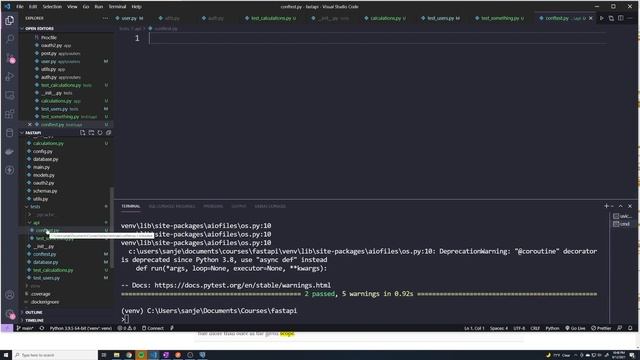Viewport: 640px width, 360px height.
Task: Open the Remote Explorer activity icon
Action: pyautogui.click(x=9, y=95)
